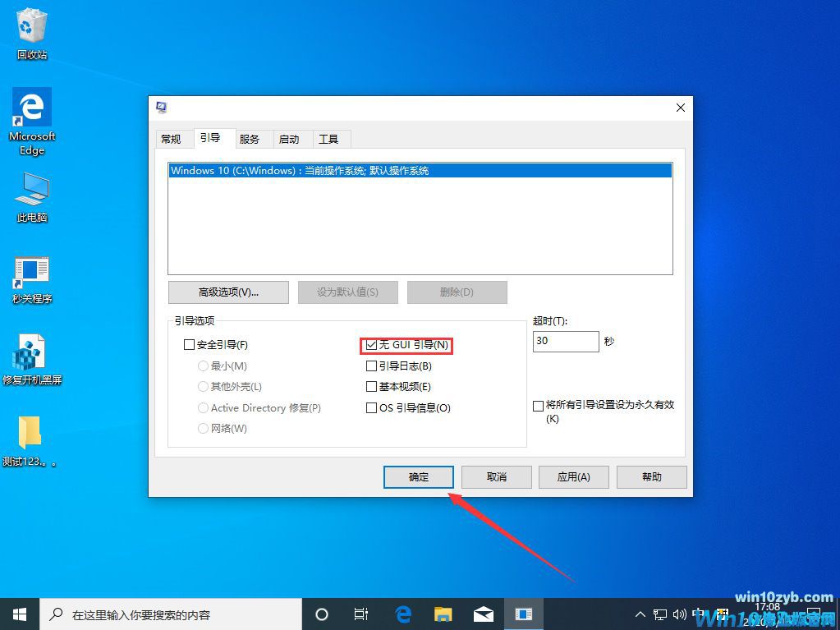Click the 应用(A) button
Image resolution: width=840 pixels, height=630 pixels.
coord(573,476)
